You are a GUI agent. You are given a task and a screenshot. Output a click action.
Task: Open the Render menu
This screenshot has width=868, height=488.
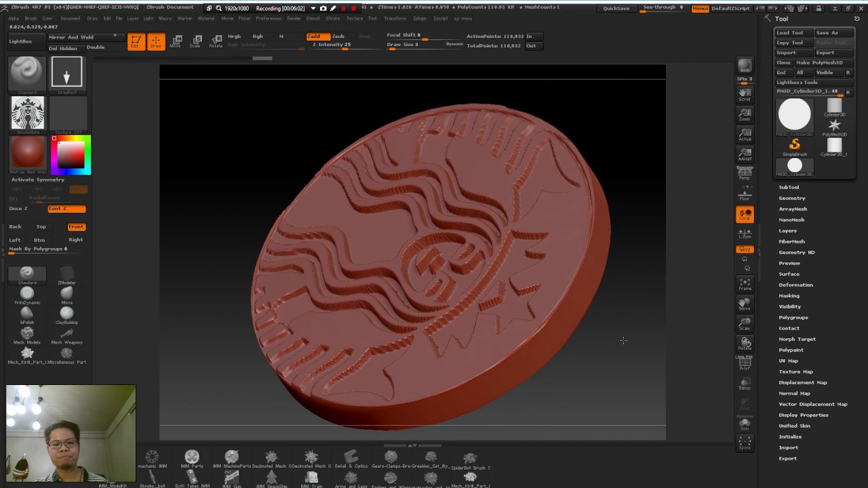tap(294, 18)
